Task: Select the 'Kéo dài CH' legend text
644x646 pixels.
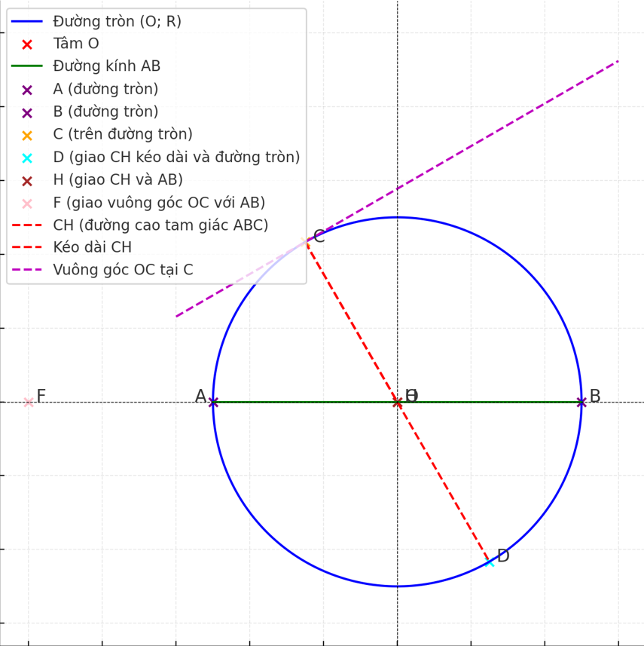Action: click(92, 247)
